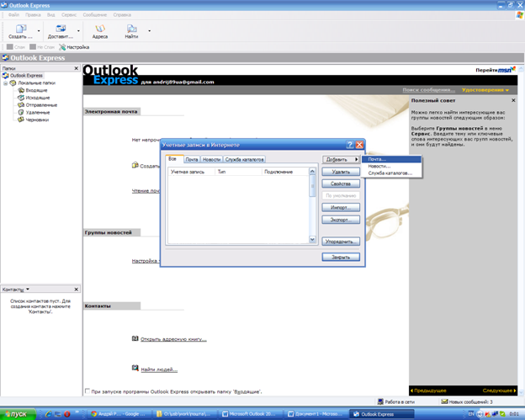The height and width of the screenshot is (420, 525).
Task: Click the help question mark in accounts dialog
Action: [350, 145]
